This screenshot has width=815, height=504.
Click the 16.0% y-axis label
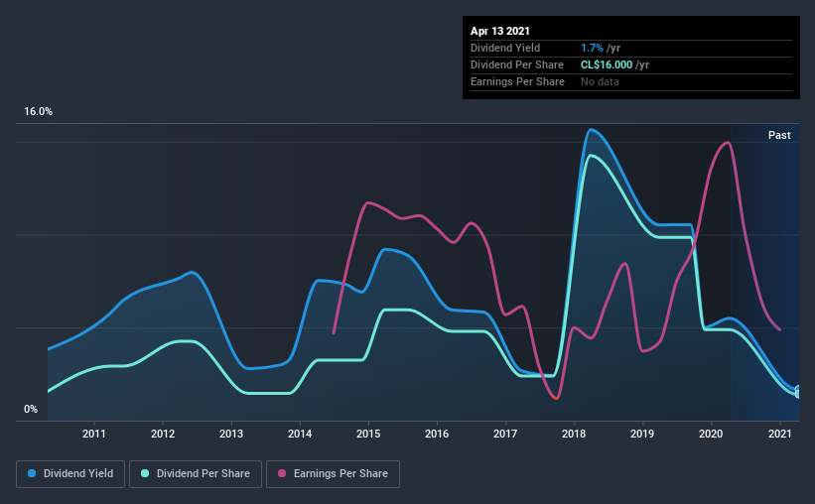pos(38,112)
